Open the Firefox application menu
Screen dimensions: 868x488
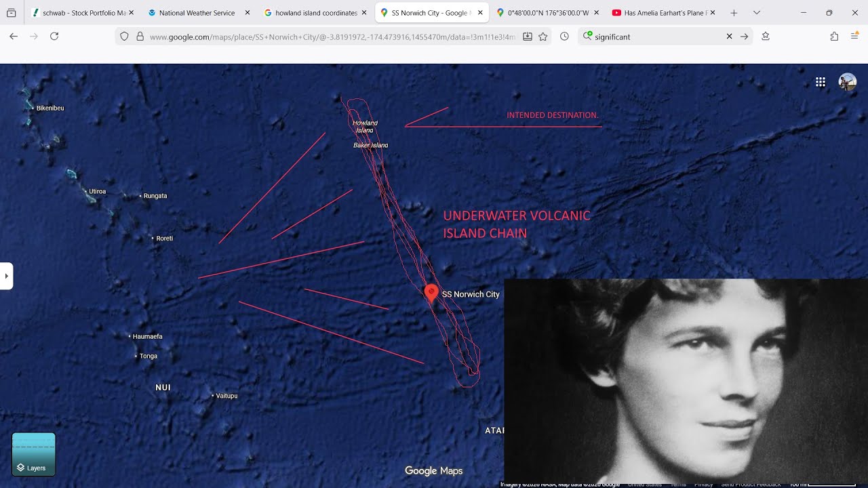point(854,37)
